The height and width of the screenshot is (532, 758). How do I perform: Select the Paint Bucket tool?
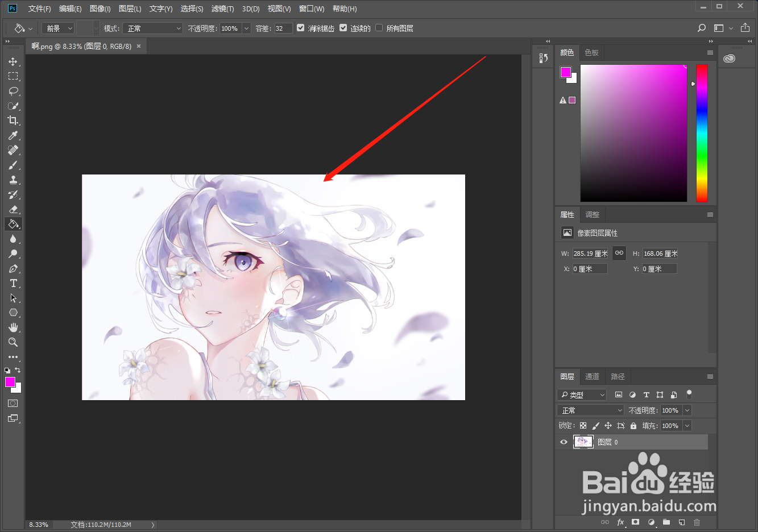13,224
